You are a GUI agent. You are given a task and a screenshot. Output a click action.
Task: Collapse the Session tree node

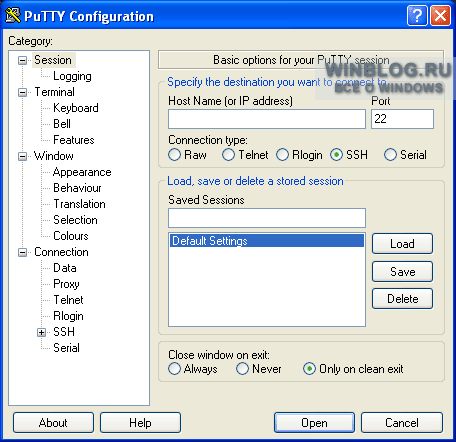(22, 60)
